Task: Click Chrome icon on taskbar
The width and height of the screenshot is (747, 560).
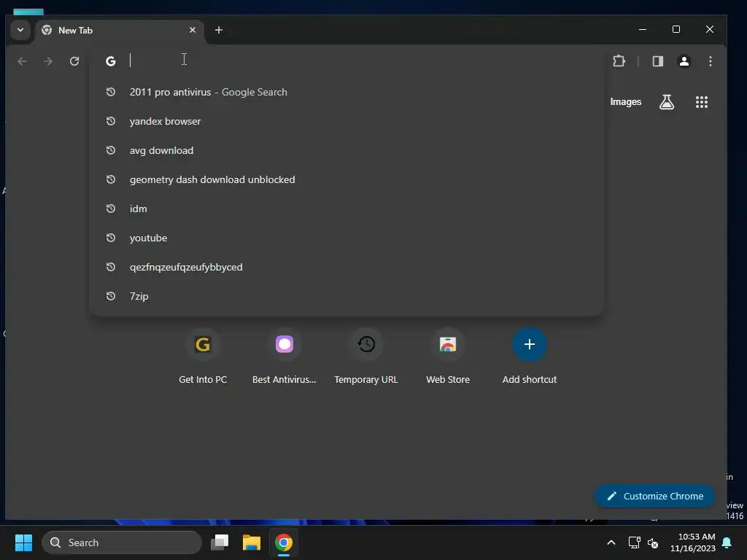Action: tap(284, 542)
